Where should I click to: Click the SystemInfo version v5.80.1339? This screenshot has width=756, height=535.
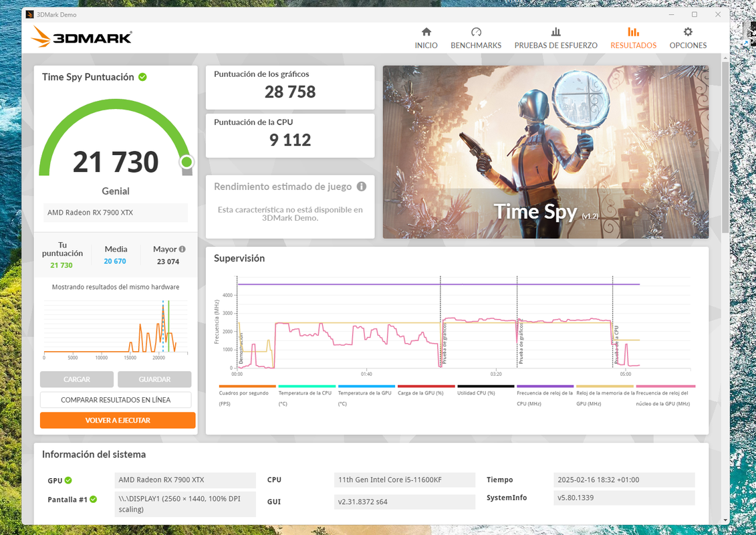click(624, 498)
